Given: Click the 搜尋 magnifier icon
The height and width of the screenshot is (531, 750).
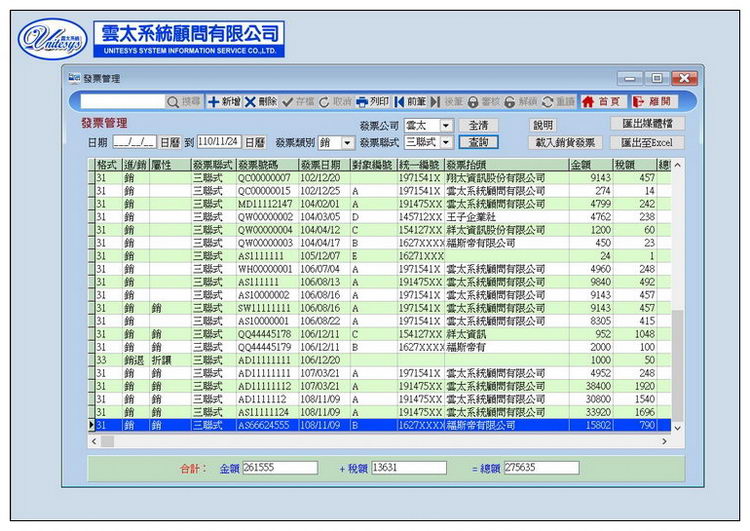Looking at the screenshot, I should click(173, 102).
